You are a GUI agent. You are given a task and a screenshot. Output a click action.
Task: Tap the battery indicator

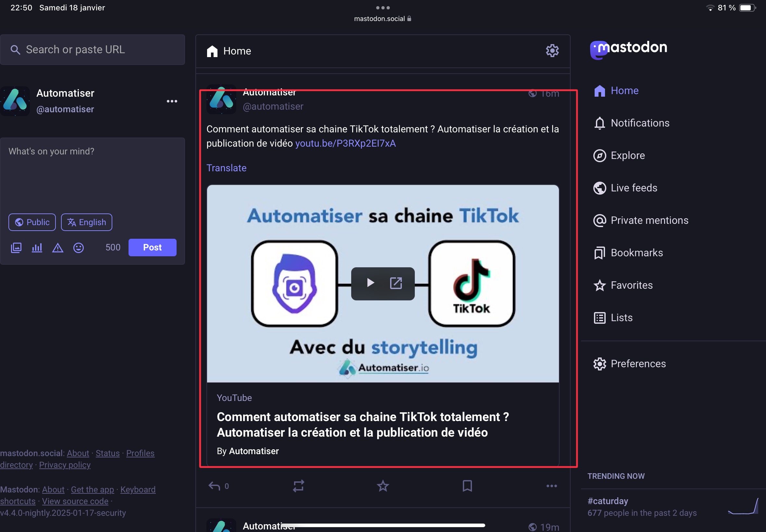[747, 8]
